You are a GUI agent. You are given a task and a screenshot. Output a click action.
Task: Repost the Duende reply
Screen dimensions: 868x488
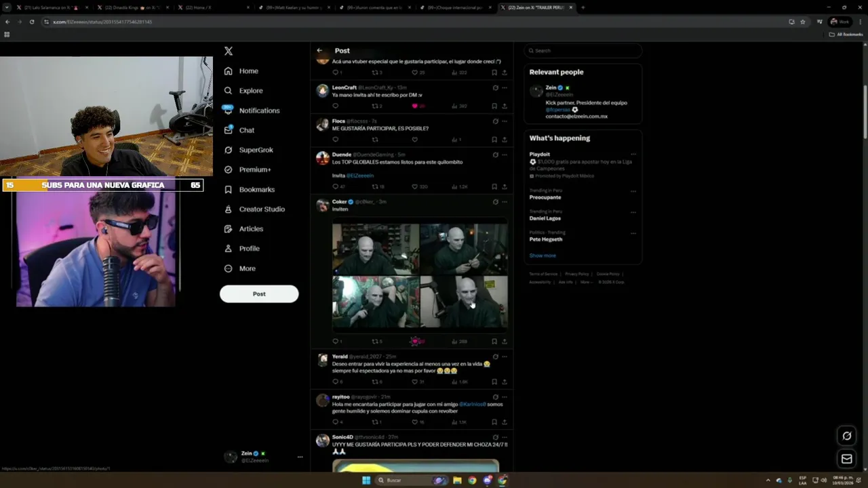[375, 186]
